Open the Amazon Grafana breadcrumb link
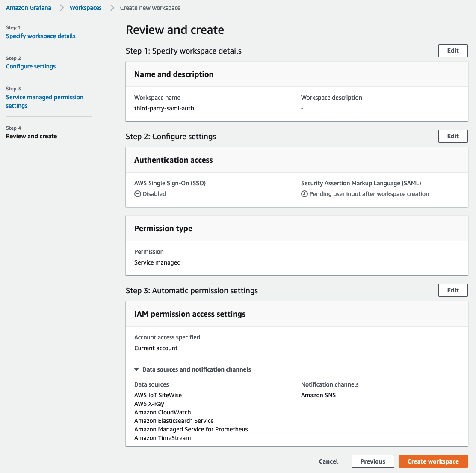Image resolution: width=476 pixels, height=473 pixels. pyautogui.click(x=29, y=8)
